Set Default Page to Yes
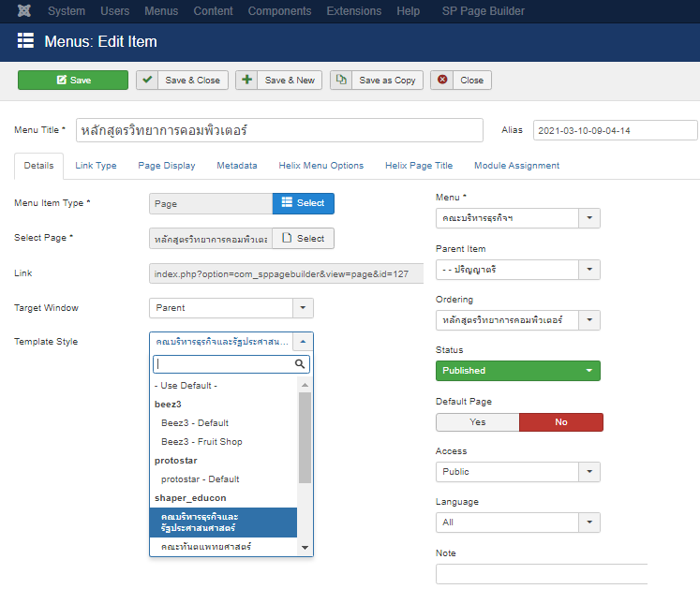Image resolution: width=700 pixels, height=589 pixels. point(477,422)
